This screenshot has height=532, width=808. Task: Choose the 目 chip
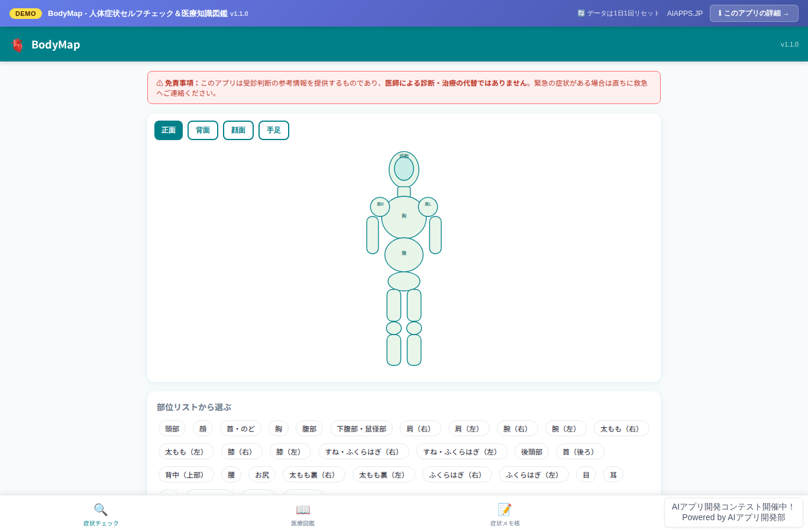click(586, 475)
